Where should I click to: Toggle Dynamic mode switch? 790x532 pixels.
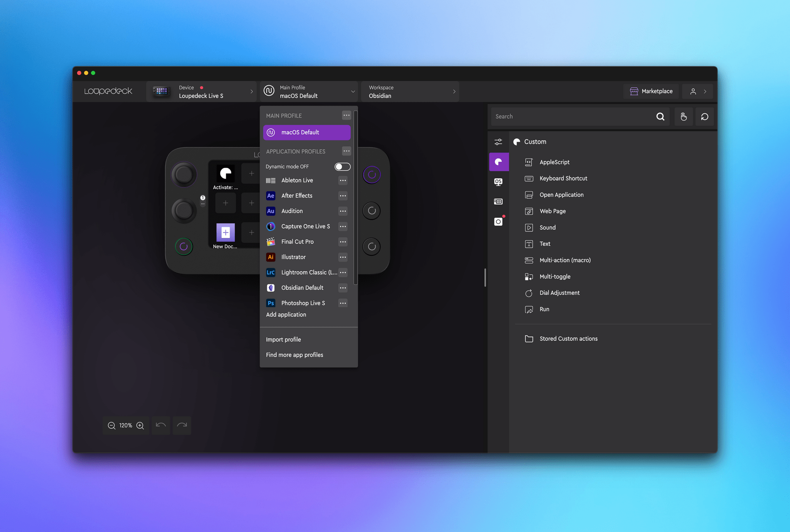pyautogui.click(x=342, y=167)
